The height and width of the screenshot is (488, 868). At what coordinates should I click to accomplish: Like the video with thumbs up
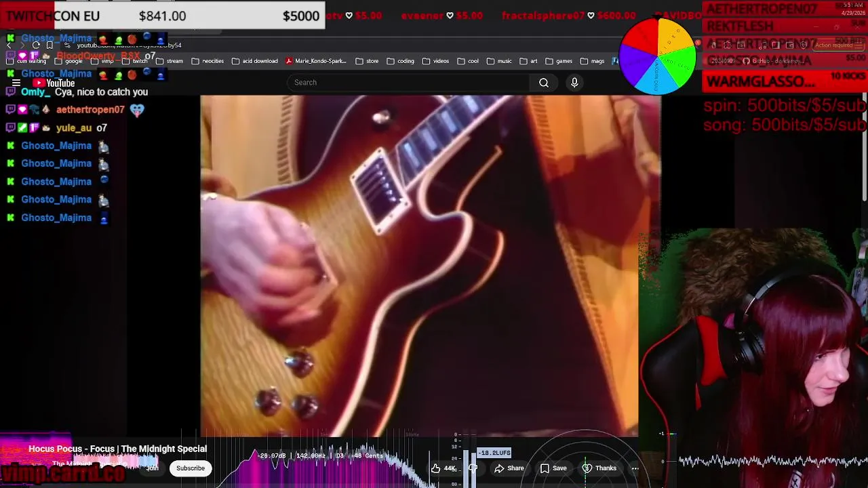point(436,468)
